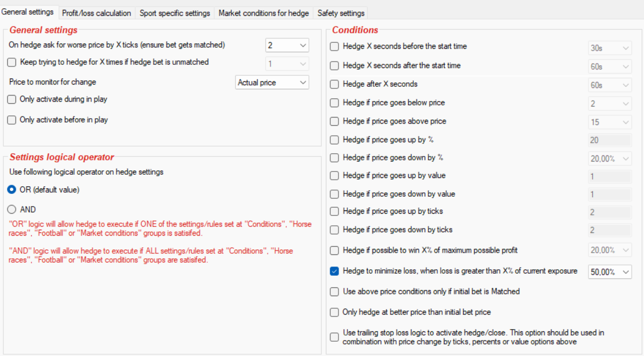Select the AND logical operator
The image size is (644, 356).
tap(12, 209)
